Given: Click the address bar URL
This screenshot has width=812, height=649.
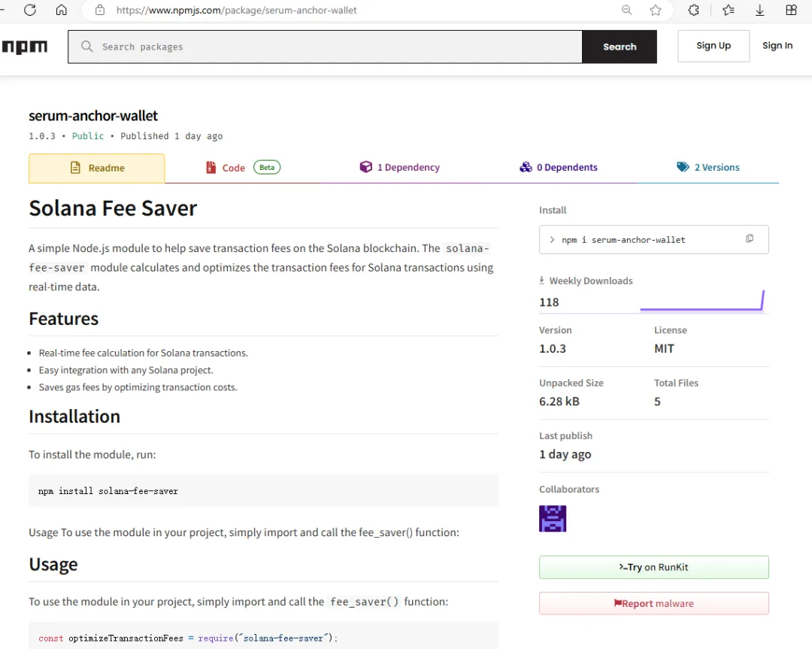Looking at the screenshot, I should point(236,10).
